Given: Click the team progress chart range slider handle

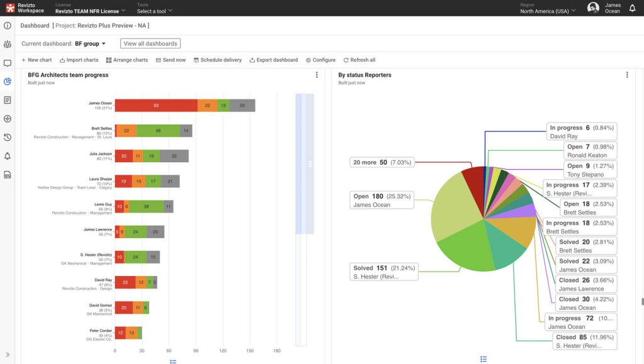Looking at the screenshot, I should tap(309, 164).
